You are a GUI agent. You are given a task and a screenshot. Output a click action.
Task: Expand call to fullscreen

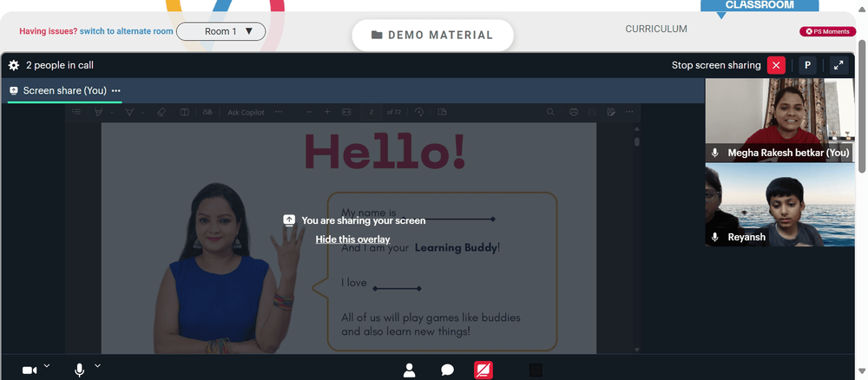(838, 65)
